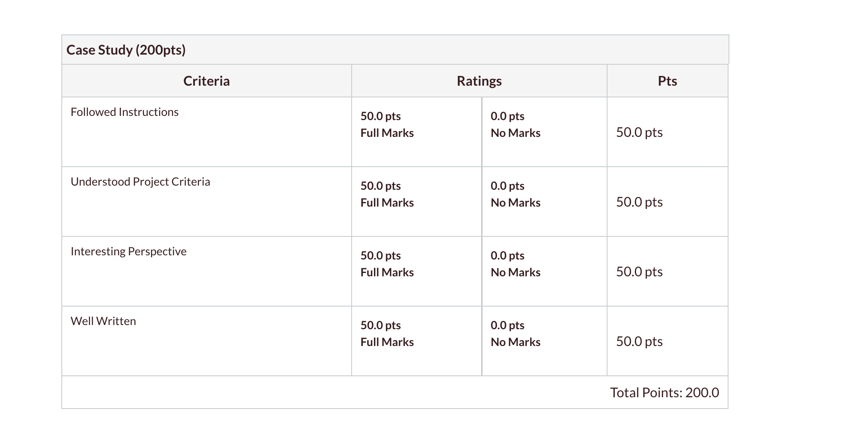Select the Case Study (200pts) rubric title
This screenshot has width=868, height=430.
[x=126, y=50]
